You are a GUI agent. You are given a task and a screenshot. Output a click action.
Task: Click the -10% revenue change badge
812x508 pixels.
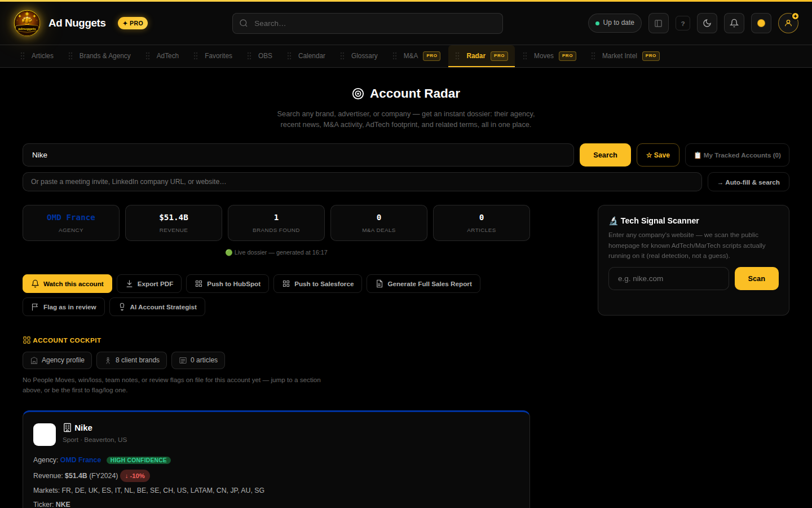135,476
